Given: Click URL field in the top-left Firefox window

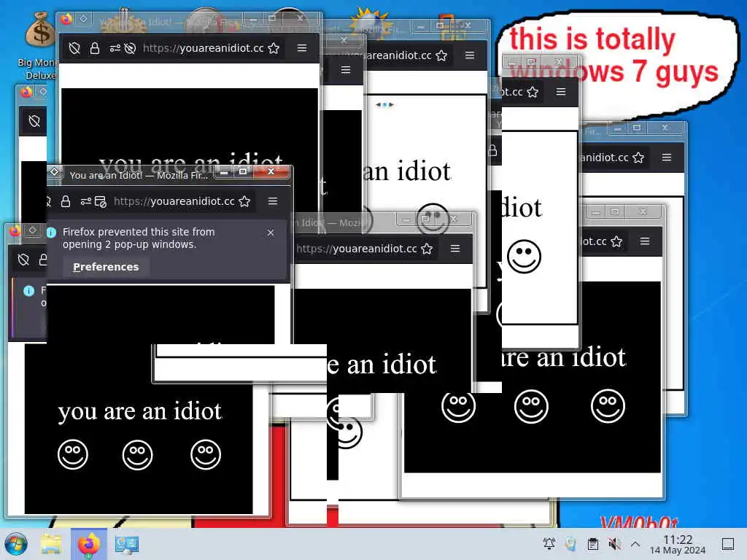Looking at the screenshot, I should 204,48.
